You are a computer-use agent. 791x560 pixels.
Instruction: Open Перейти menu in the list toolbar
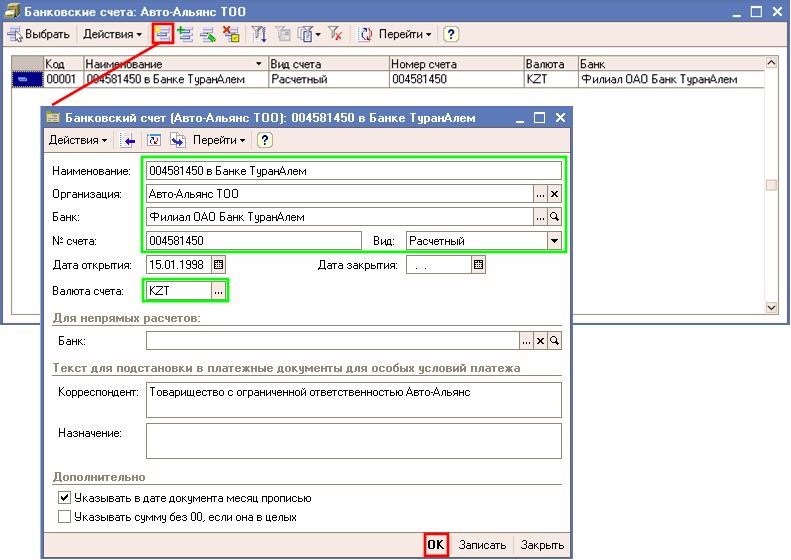[404, 34]
